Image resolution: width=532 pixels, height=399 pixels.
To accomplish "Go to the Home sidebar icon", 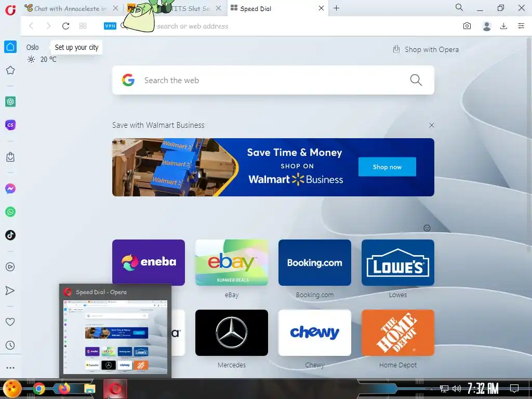I will pyautogui.click(x=10, y=47).
